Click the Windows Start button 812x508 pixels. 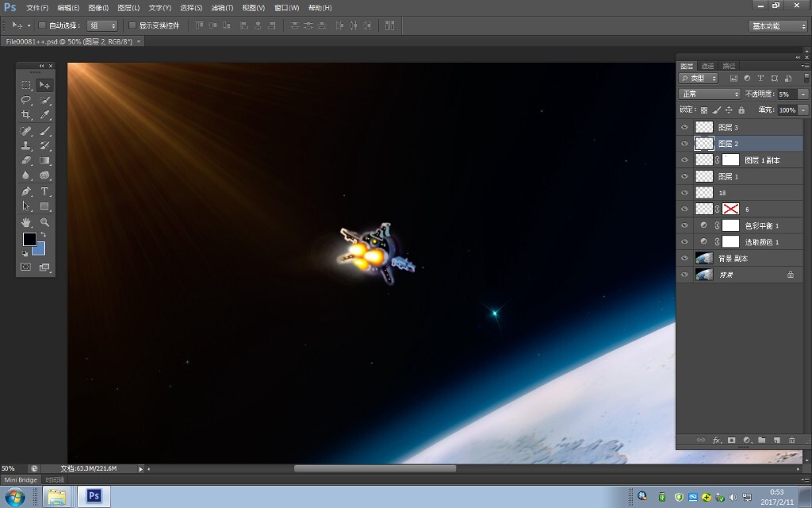click(14, 498)
